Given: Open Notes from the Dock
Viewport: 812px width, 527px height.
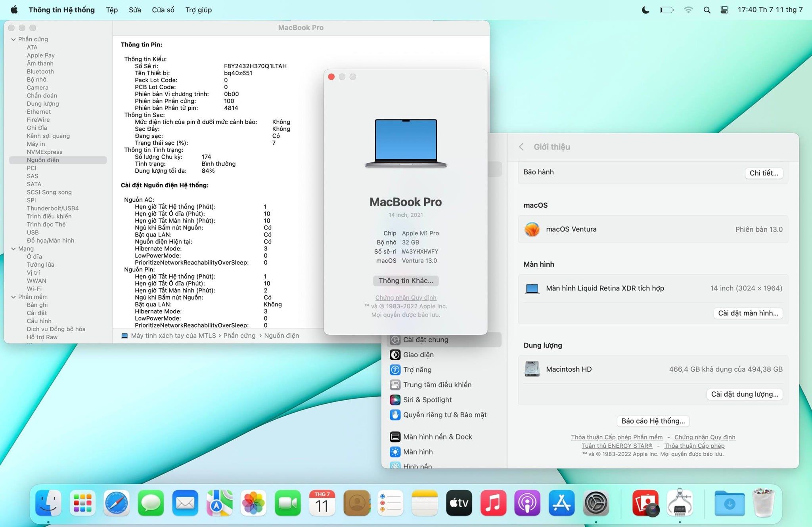Looking at the screenshot, I should click(x=425, y=503).
